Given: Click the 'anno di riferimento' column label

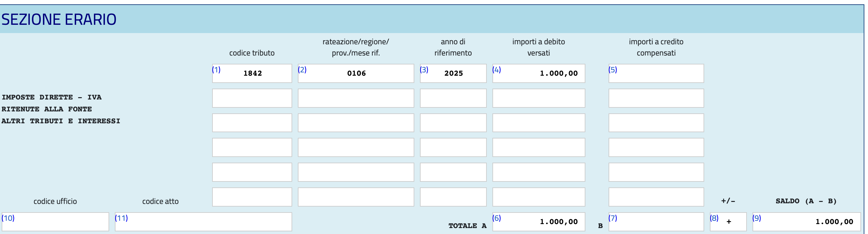Looking at the screenshot, I should pyautogui.click(x=453, y=47).
